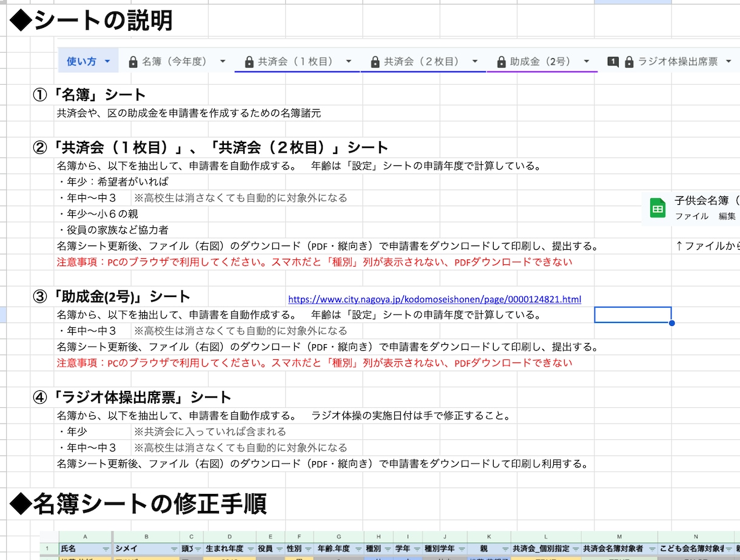The height and width of the screenshot is (560, 740).
Task: Click the filter icon in 氏名 header
Action: 106,549
